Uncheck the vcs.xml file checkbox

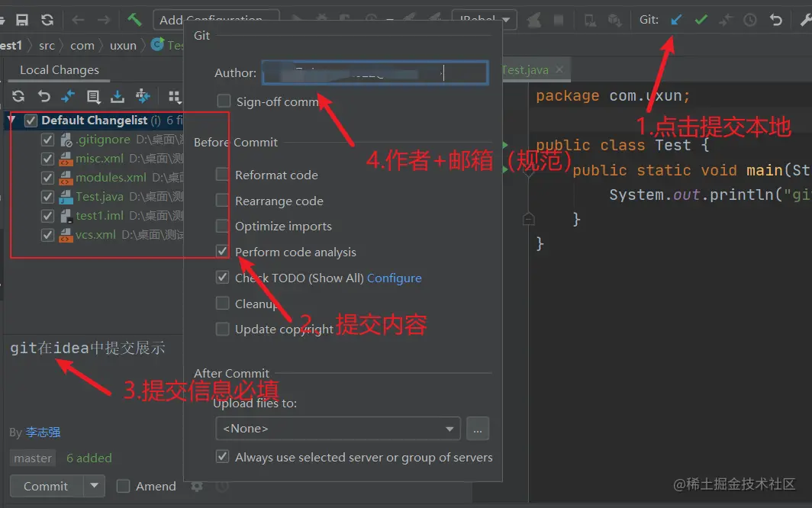(x=47, y=235)
